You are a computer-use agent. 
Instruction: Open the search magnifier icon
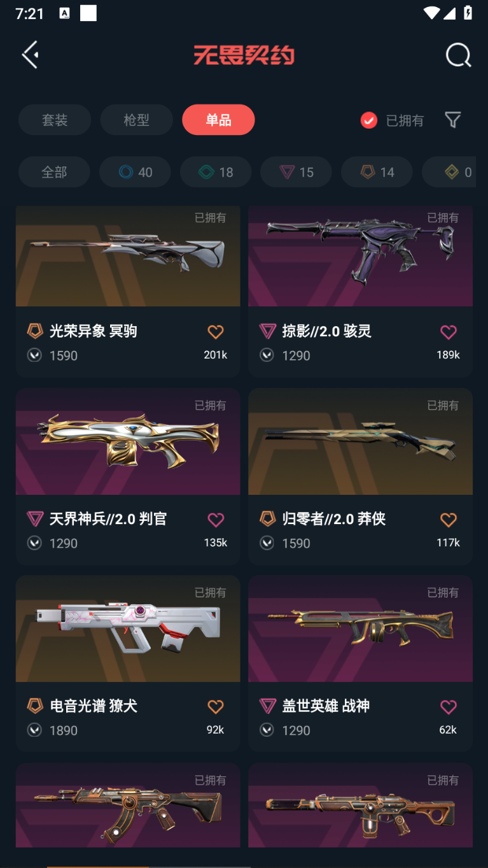[x=458, y=55]
